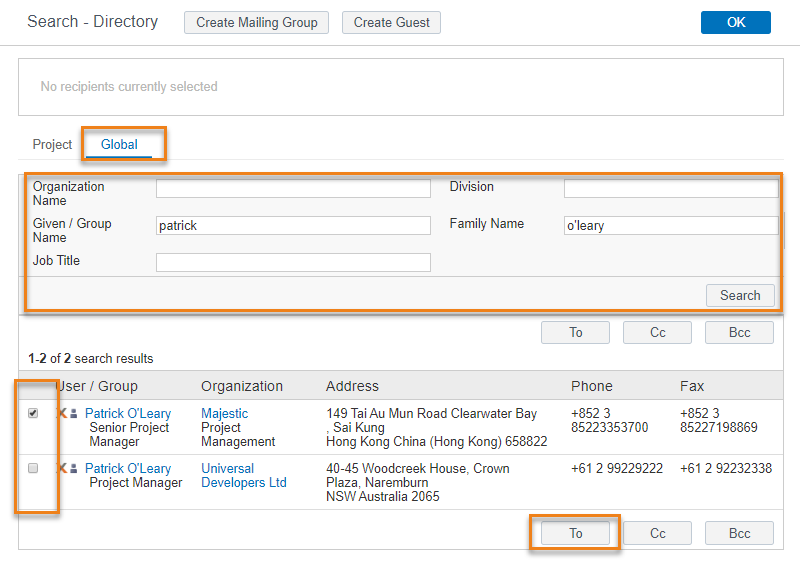Focus the Organization Name text field
800x562 pixels.
click(293, 188)
